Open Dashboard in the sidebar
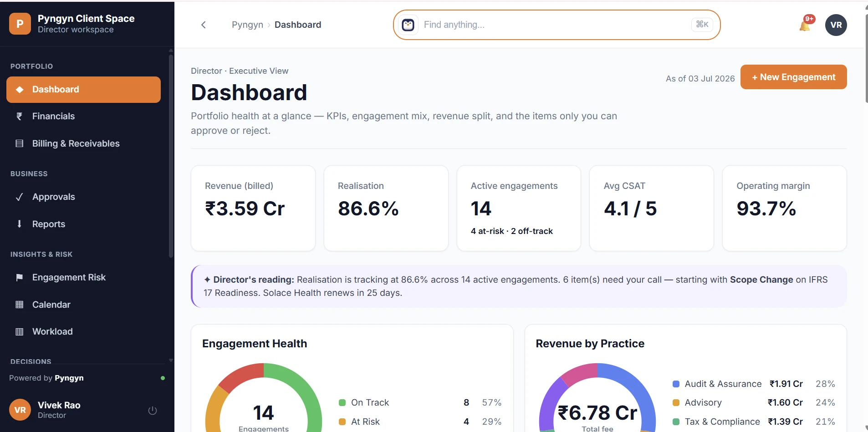The image size is (868, 432). (x=83, y=90)
